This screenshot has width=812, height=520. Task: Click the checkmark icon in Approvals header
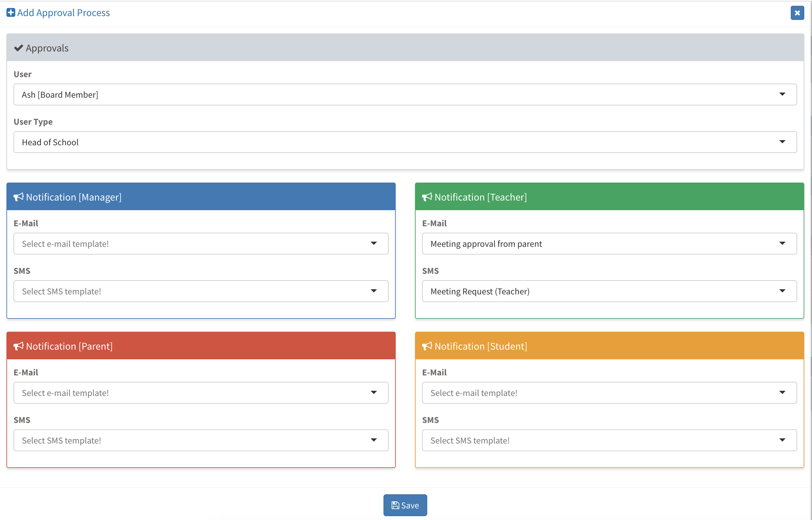(x=19, y=48)
